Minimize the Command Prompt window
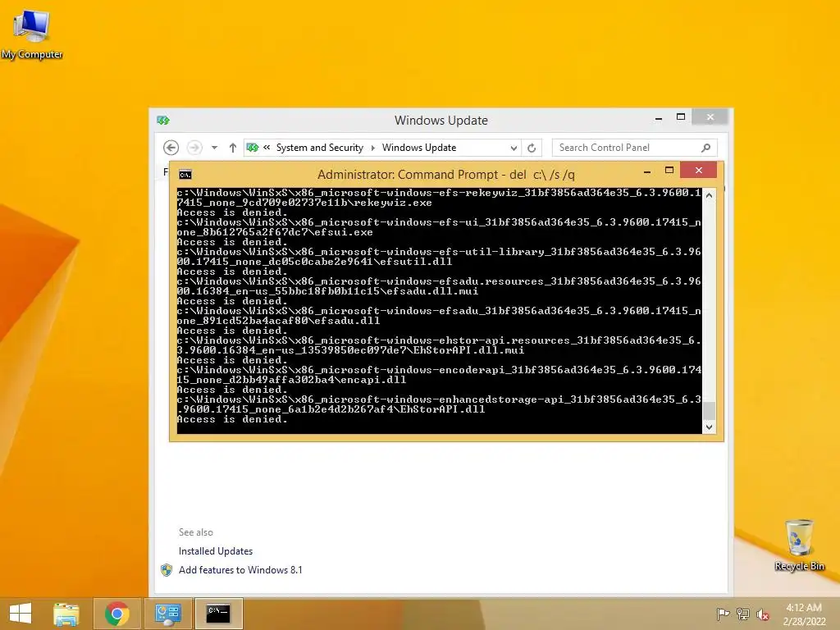 coord(647,171)
